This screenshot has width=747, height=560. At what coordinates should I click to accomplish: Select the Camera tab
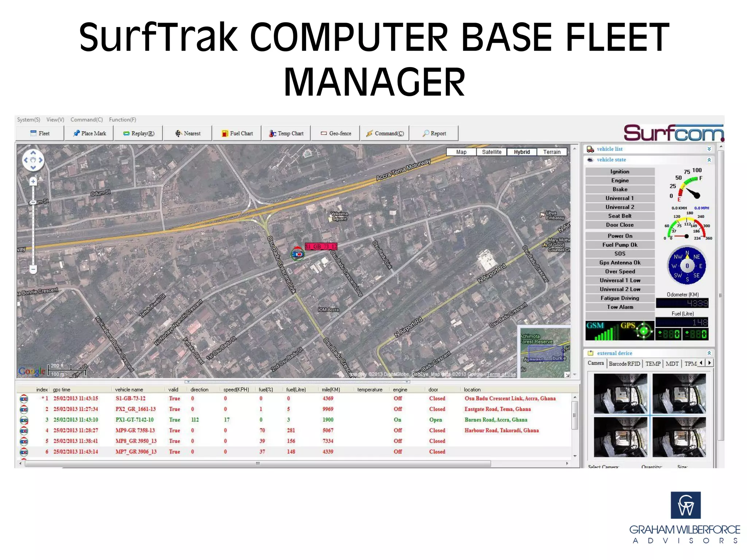(x=596, y=363)
